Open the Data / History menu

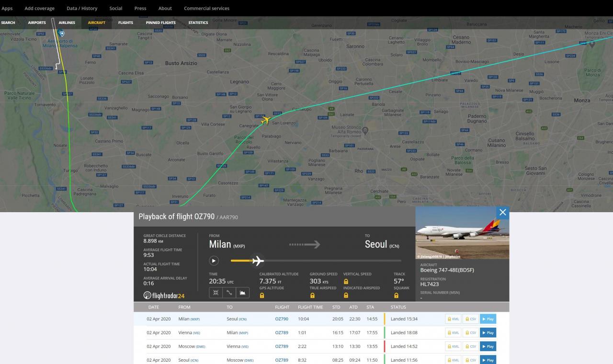coord(82,8)
